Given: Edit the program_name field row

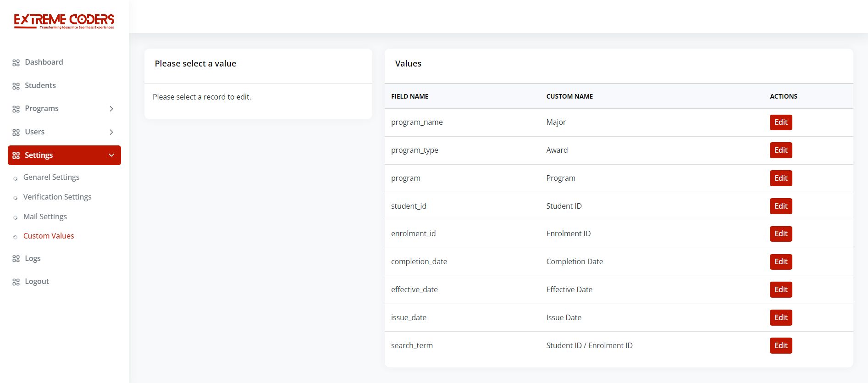Looking at the screenshot, I should [x=780, y=122].
